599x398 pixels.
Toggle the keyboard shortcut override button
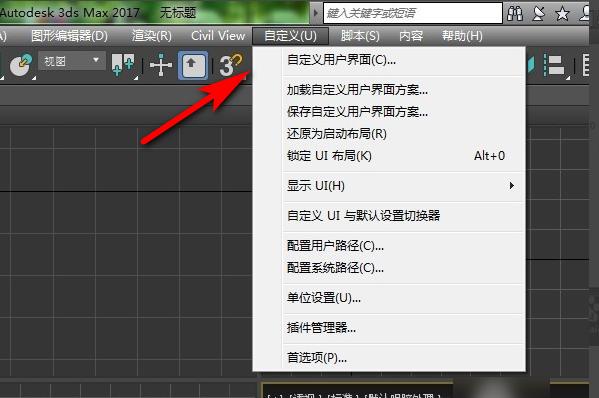(x=193, y=65)
